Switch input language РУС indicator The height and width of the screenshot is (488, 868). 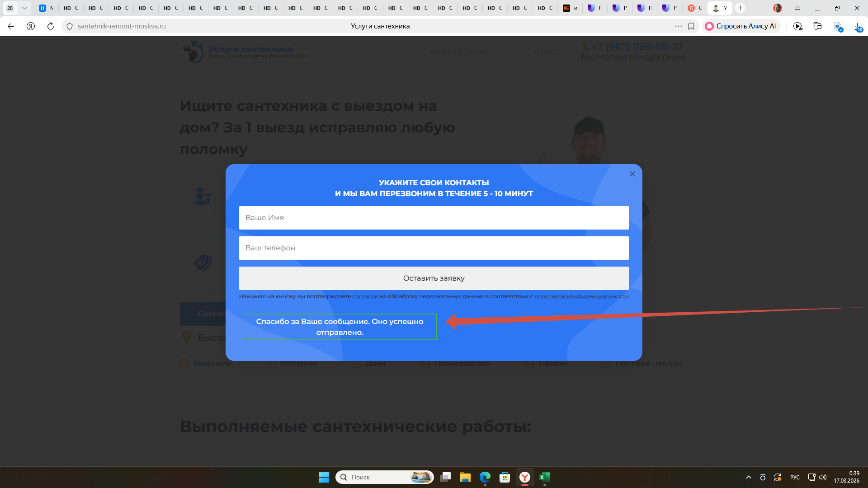795,477
